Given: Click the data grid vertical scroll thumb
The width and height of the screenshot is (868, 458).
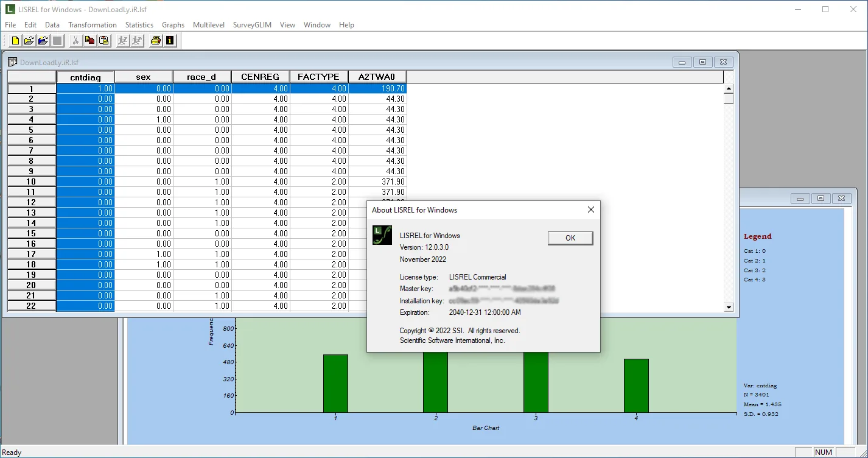Looking at the screenshot, I should [729, 99].
